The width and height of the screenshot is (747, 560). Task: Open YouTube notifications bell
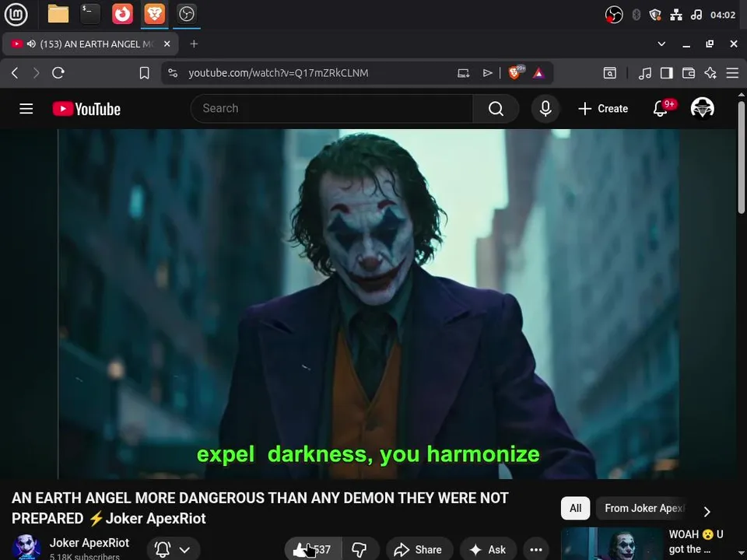tap(661, 109)
